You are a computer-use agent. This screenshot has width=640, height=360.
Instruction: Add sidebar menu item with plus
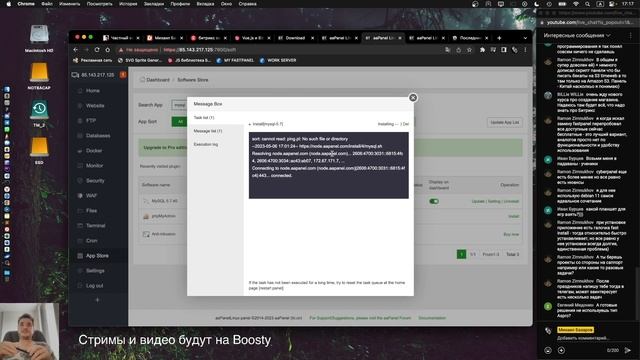tap(97, 300)
